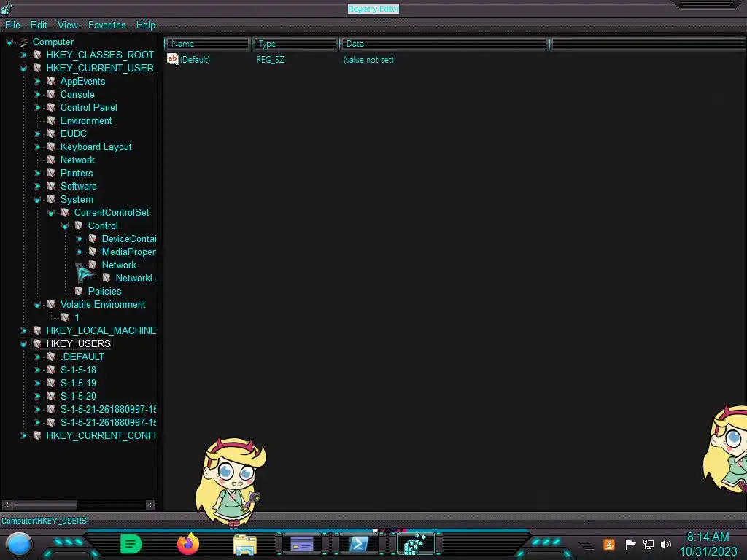Viewport: 747px width, 560px height.
Task: Click the key icon beside DeviceContai
Action: [x=93, y=238]
